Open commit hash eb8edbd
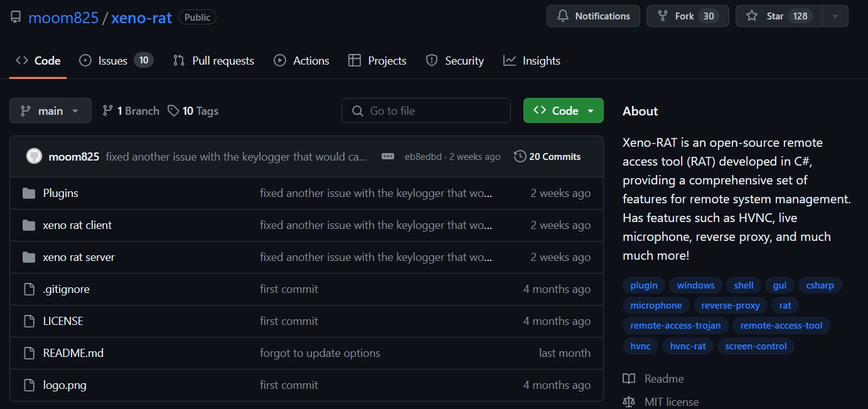This screenshot has width=868, height=409. [x=423, y=157]
